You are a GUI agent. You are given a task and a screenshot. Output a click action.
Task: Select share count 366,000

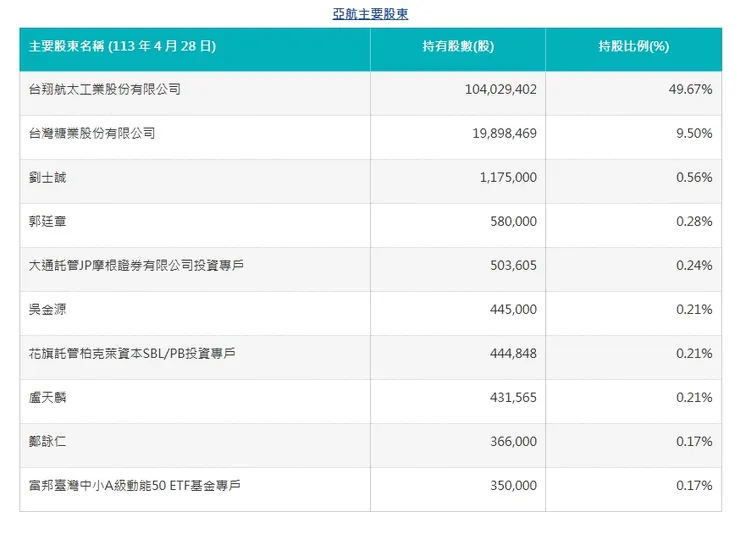coord(513,441)
